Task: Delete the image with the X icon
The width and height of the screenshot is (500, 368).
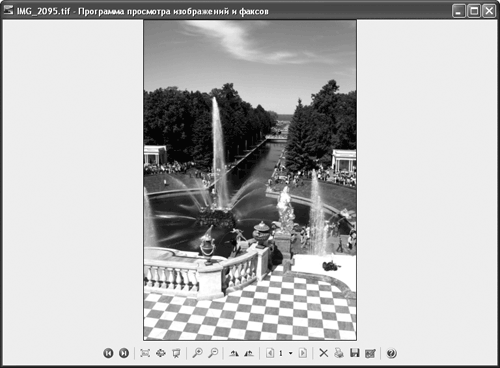Action: [323, 353]
